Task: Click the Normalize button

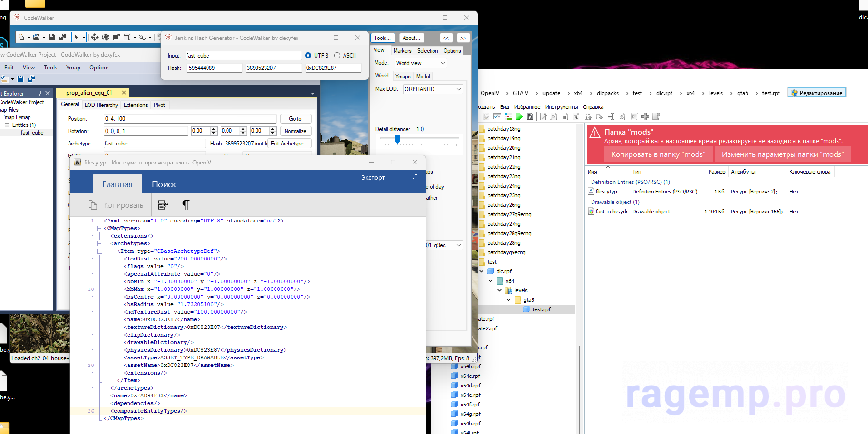Action: (295, 131)
